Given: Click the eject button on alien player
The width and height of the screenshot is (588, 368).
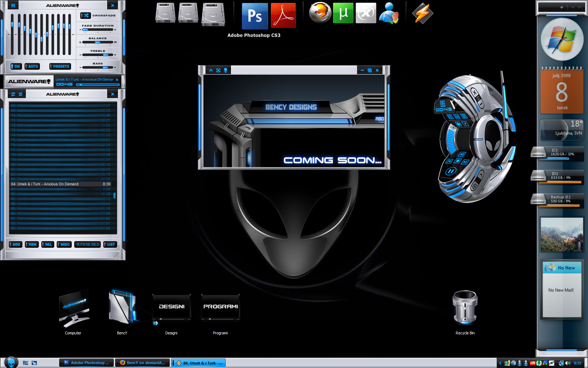Looking at the screenshot, I should point(462,154).
